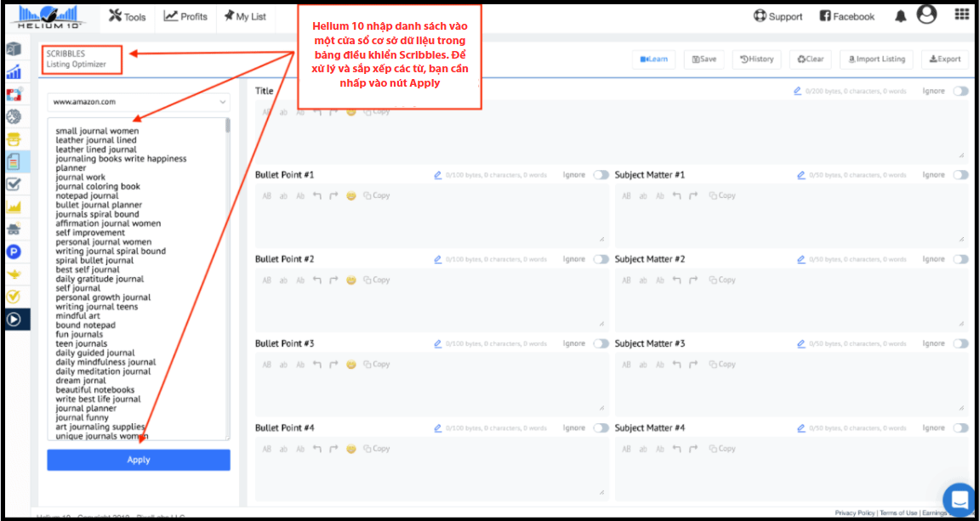Open the Tools menu in top bar
Screen dimensions: 980x521
click(127, 16)
